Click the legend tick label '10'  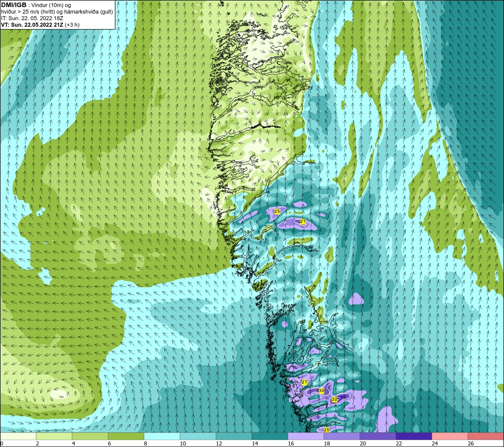[x=183, y=443]
